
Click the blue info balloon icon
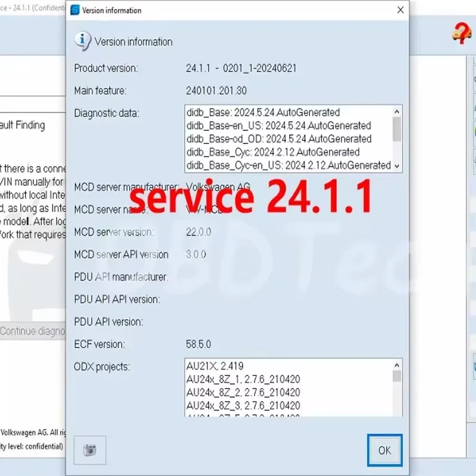click(x=83, y=41)
